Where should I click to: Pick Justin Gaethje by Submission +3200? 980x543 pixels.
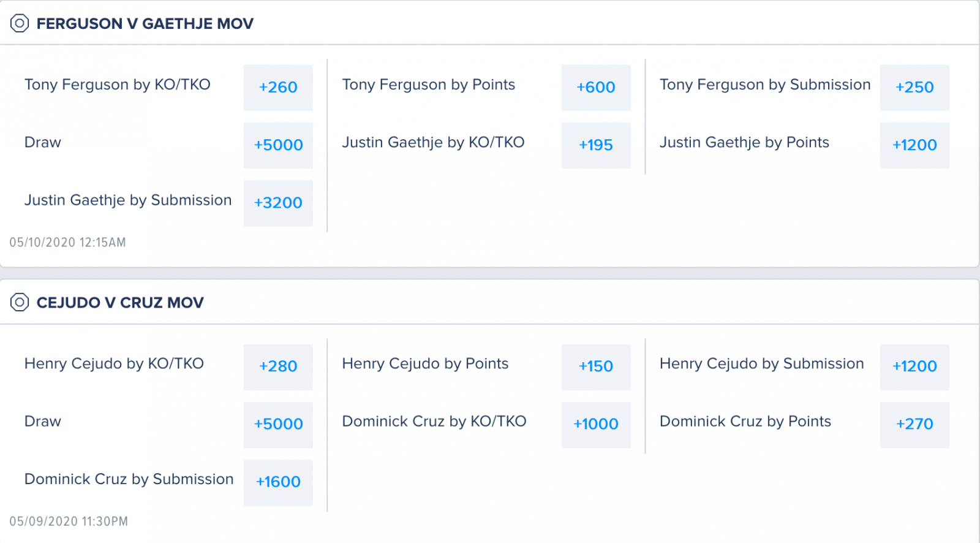tap(278, 203)
